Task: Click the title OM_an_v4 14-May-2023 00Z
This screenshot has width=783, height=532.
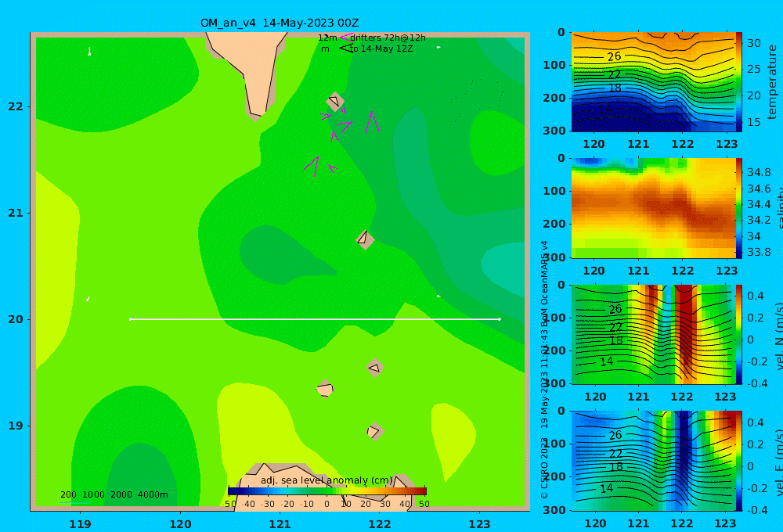Action: [280, 23]
